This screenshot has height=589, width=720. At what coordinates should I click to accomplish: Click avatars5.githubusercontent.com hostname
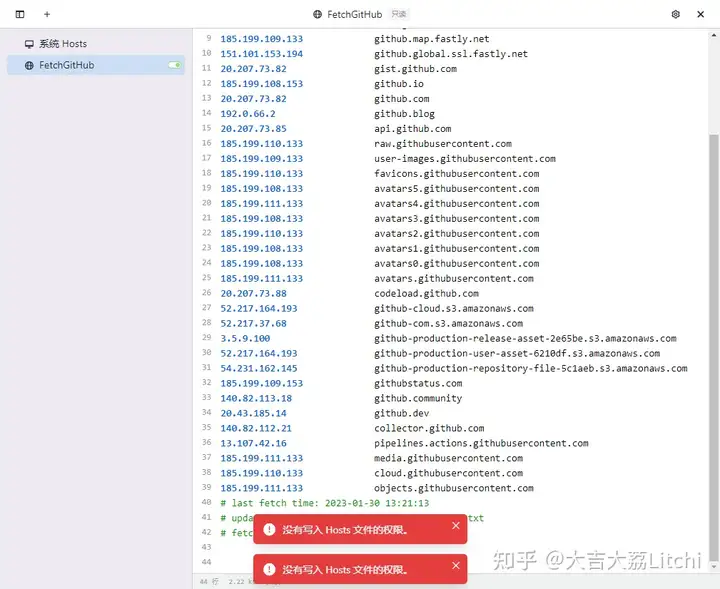point(456,189)
